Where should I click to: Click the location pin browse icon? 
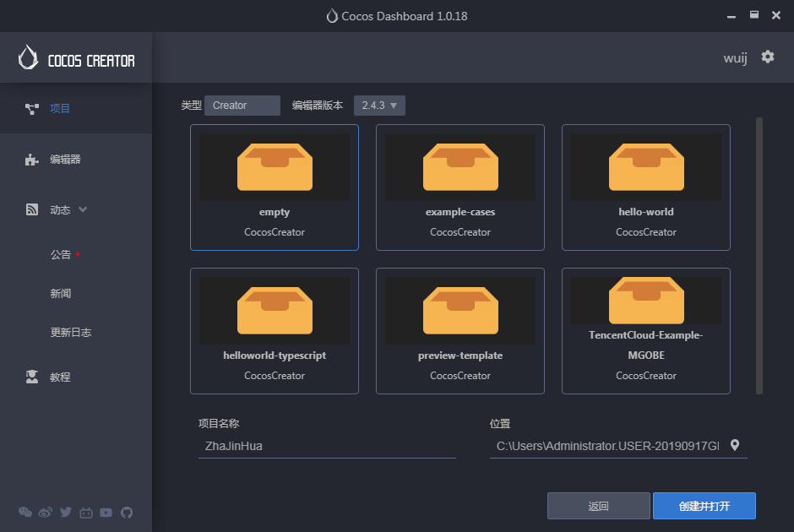point(735,445)
